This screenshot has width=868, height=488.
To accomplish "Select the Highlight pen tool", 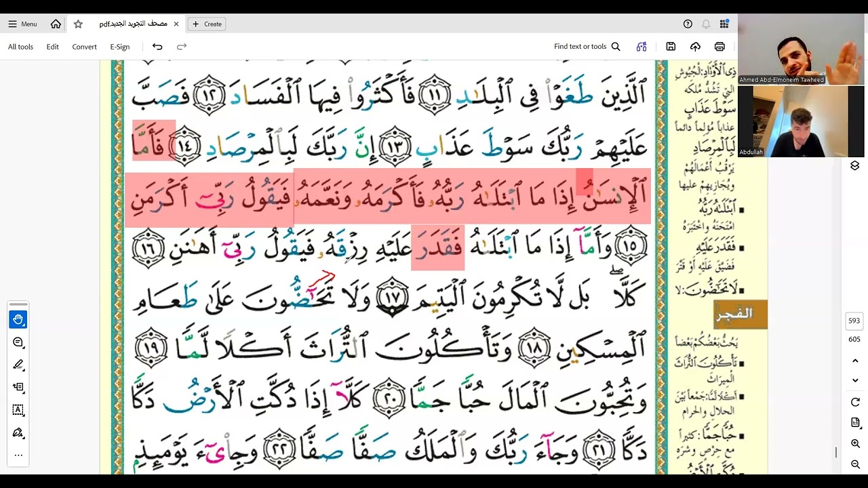I will tap(18, 365).
